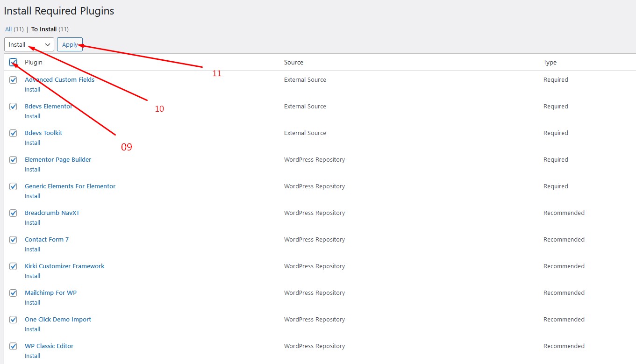The height and width of the screenshot is (364, 636).
Task: Click Recommended type in Breadcrumb NavXT row
Action: click(x=564, y=213)
